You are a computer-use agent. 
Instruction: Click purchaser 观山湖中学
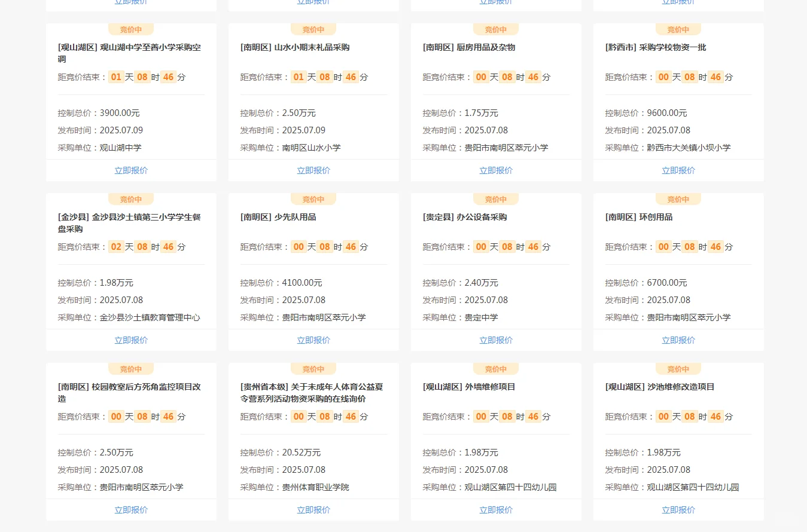coord(121,148)
